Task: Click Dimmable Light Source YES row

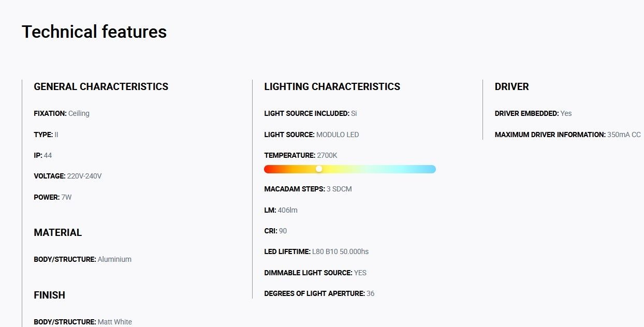Action: point(315,273)
